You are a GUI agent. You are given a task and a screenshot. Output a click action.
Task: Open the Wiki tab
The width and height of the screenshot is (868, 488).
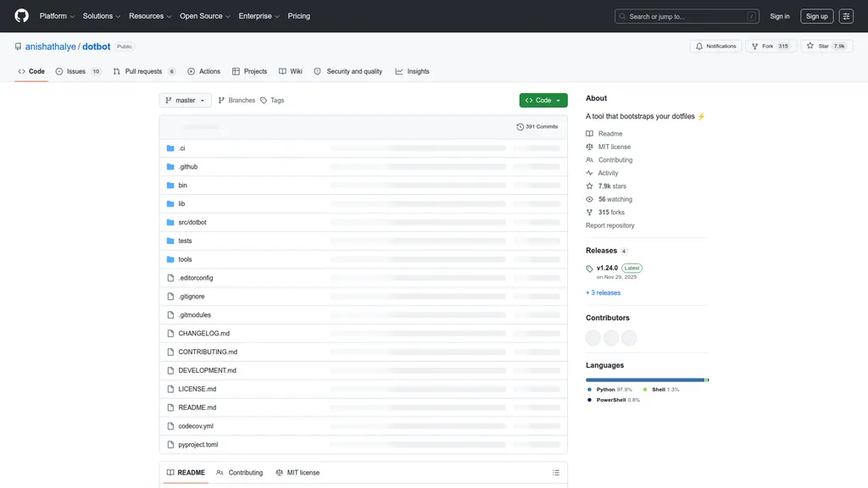291,71
